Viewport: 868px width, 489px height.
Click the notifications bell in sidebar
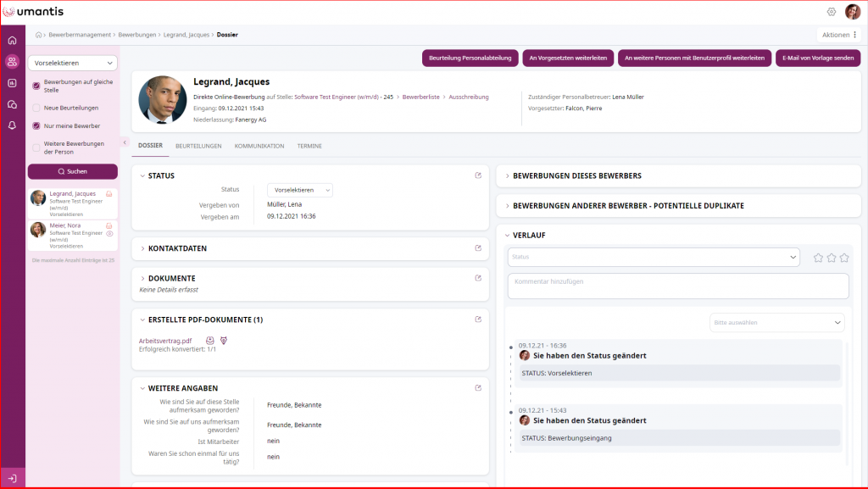coord(12,125)
